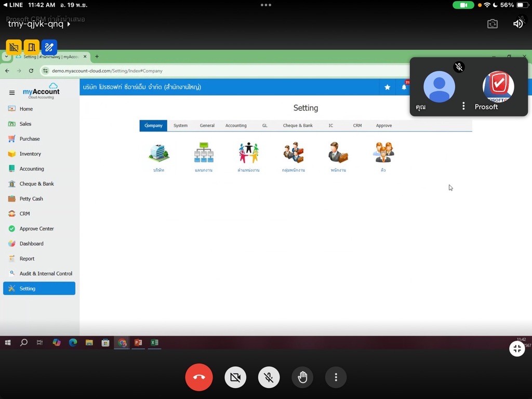Tap the speaker audio output icon
This screenshot has width=532, height=399.
[518, 24]
